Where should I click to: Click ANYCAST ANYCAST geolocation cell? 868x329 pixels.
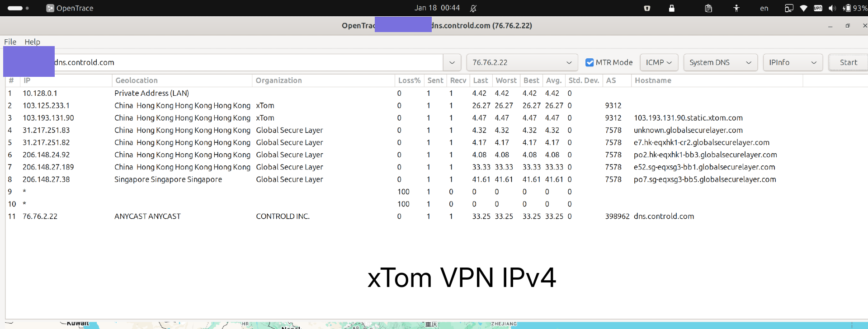pos(147,216)
